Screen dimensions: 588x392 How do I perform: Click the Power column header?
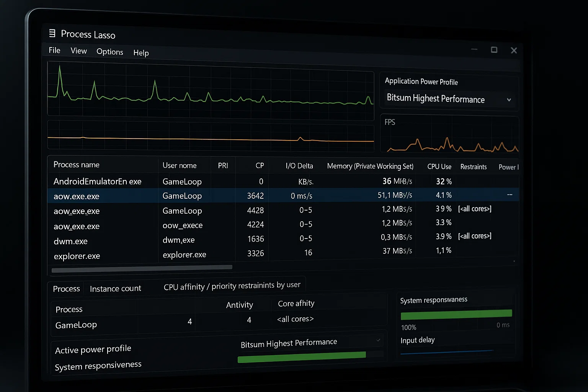click(x=509, y=167)
